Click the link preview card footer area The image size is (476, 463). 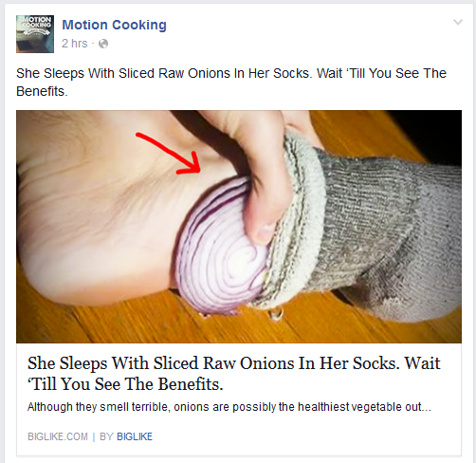pos(239,436)
